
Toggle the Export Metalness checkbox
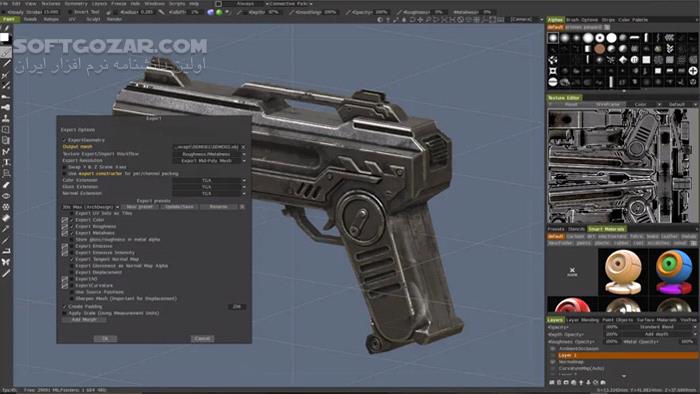pyautogui.click(x=72, y=233)
